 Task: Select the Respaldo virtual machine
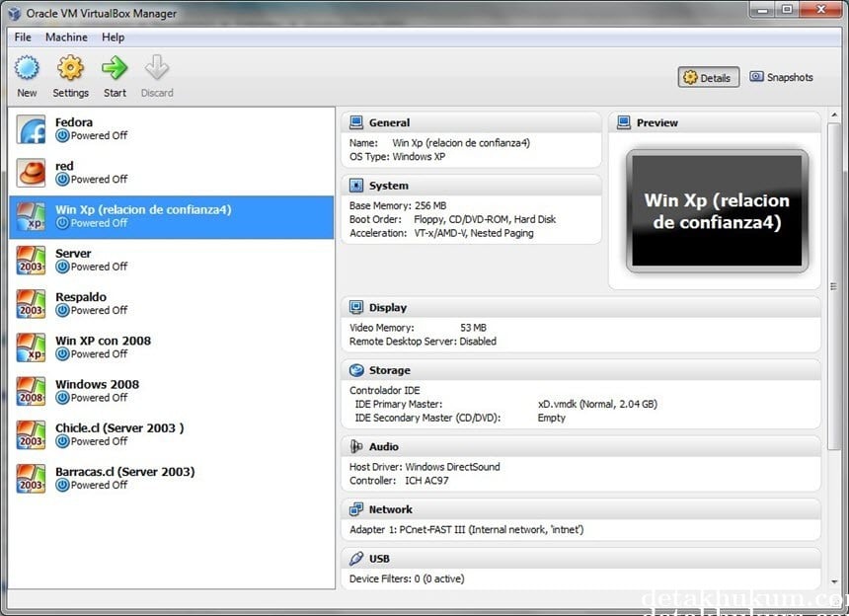(x=172, y=304)
